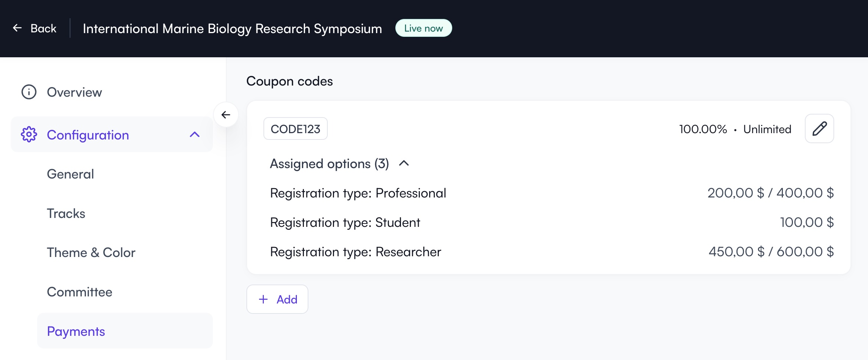The width and height of the screenshot is (868, 360).
Task: Collapse the sidebar using the arrow button
Action: (x=226, y=115)
